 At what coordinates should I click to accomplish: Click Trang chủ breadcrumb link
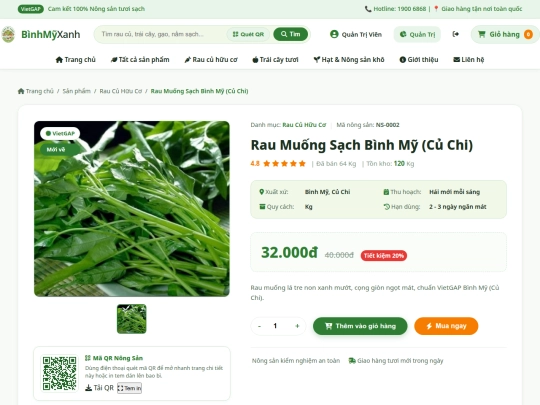click(36, 91)
